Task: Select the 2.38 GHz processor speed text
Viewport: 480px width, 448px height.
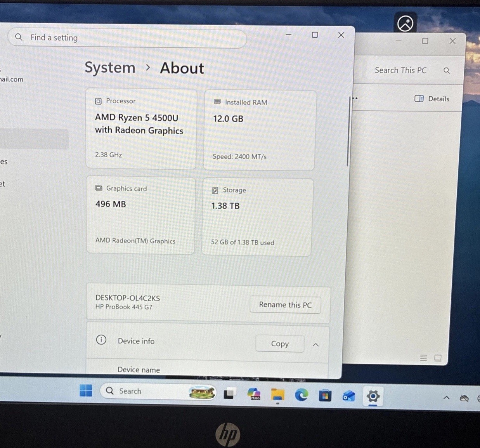Action: (109, 155)
